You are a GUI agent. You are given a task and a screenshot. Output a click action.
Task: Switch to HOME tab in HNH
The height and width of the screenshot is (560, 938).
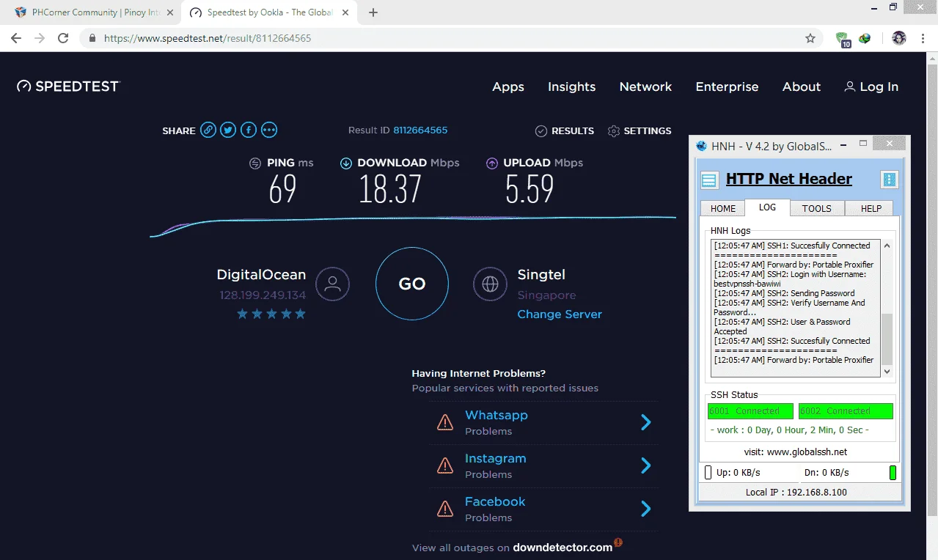pyautogui.click(x=722, y=208)
